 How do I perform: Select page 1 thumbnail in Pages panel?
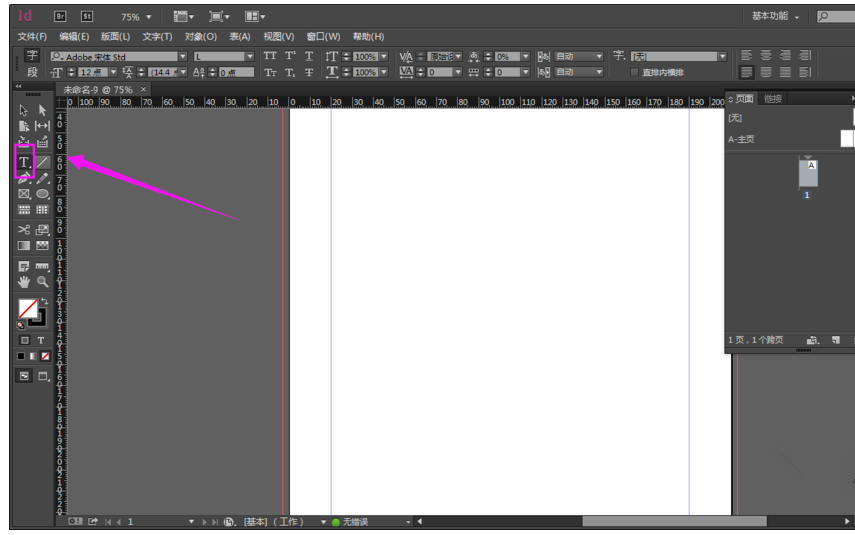(809, 174)
